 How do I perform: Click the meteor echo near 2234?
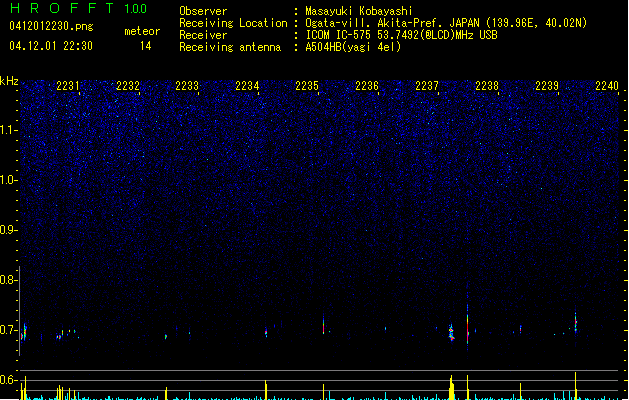266,332
